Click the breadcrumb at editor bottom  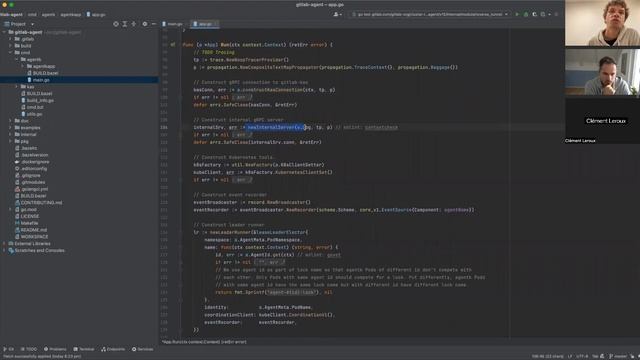coord(204,342)
